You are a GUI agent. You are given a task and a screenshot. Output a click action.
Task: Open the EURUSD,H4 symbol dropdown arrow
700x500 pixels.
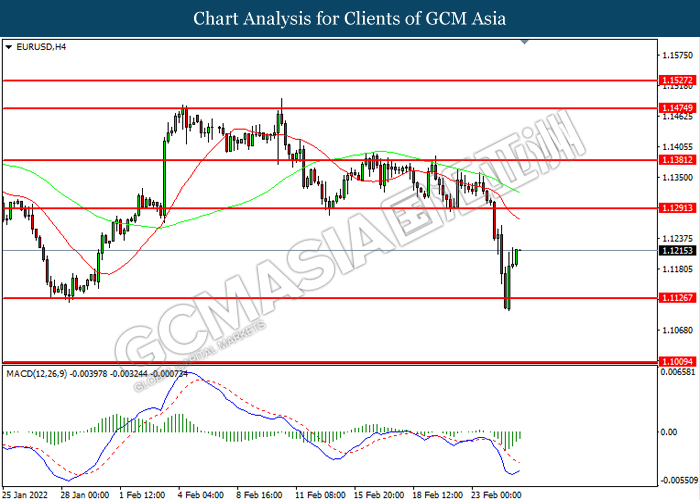[8, 47]
